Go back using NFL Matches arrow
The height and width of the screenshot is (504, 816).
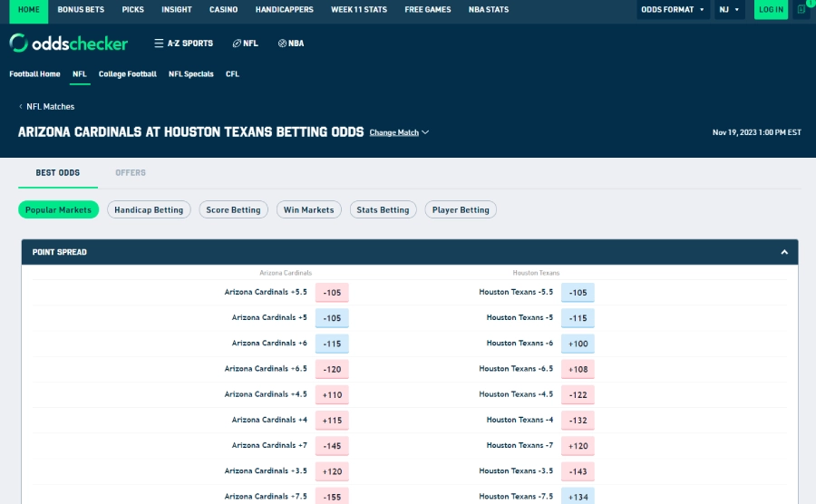(46, 107)
